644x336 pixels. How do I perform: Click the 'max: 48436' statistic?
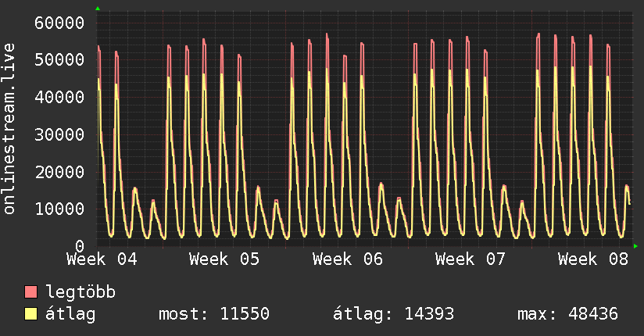point(567,314)
